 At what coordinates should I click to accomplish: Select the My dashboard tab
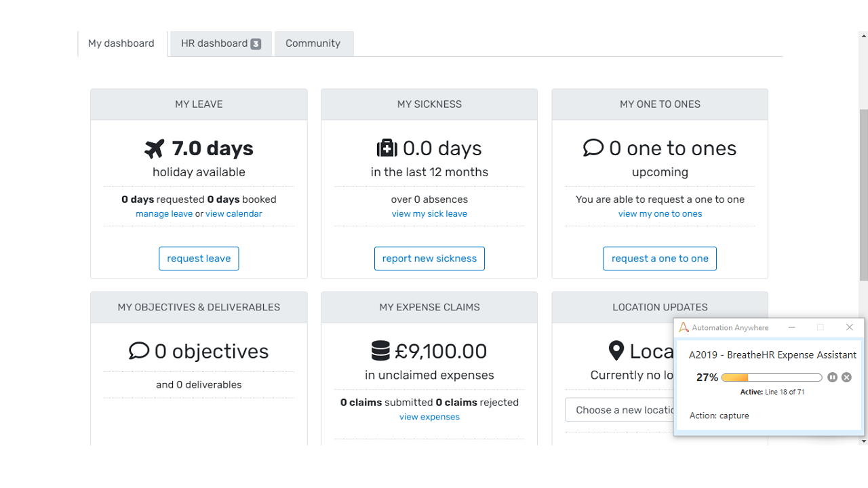pos(121,43)
